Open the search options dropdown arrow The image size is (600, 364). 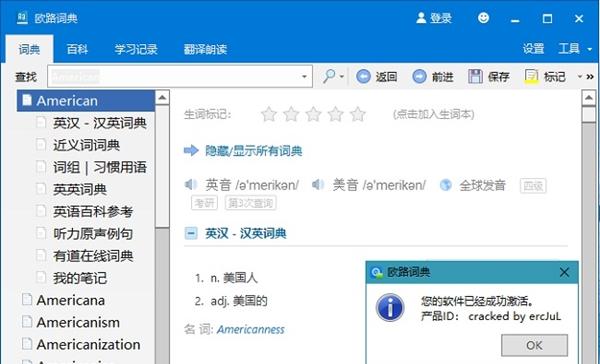click(342, 77)
